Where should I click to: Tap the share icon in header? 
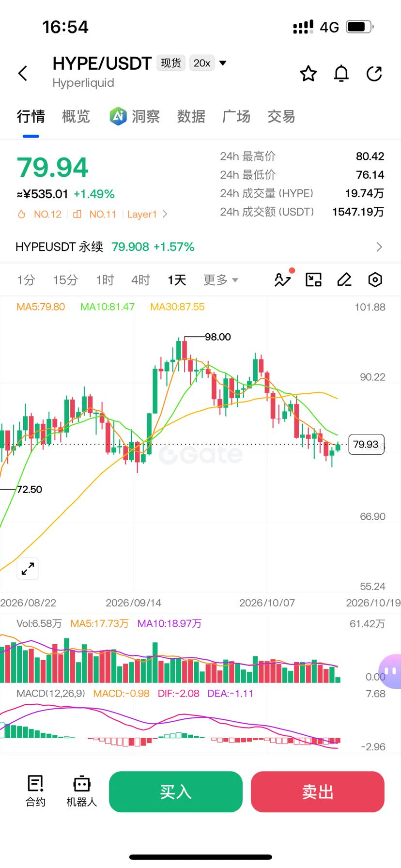pyautogui.click(x=374, y=74)
